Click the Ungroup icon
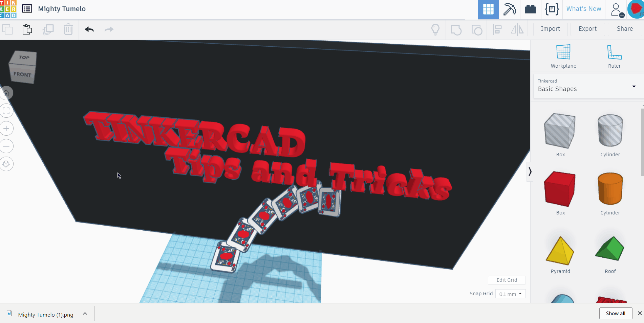644x323 pixels. point(477,30)
